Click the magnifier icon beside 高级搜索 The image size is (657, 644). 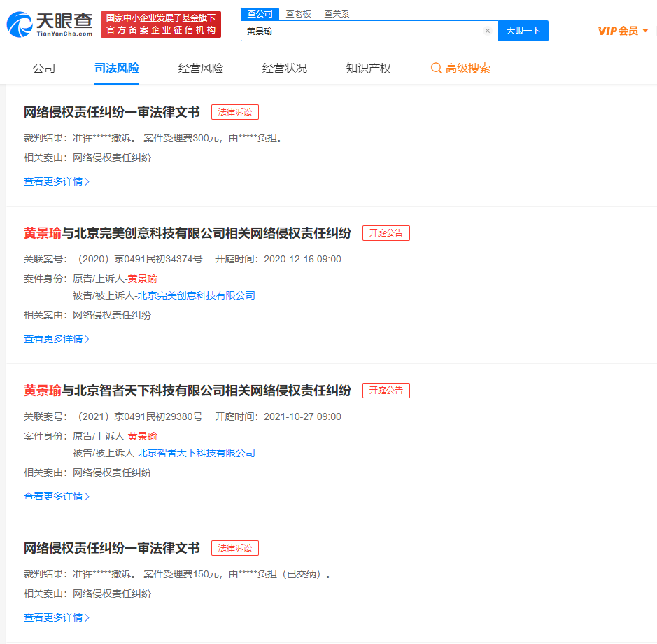click(436, 69)
